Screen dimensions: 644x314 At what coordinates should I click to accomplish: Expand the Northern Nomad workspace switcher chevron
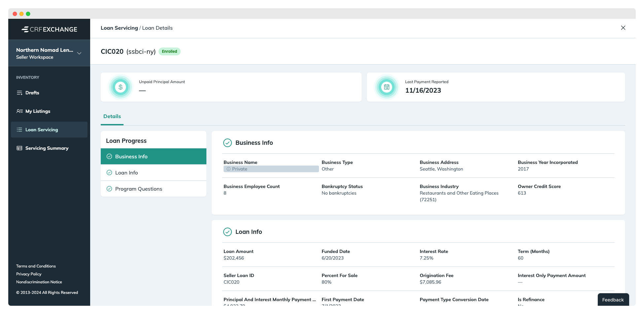[79, 53]
